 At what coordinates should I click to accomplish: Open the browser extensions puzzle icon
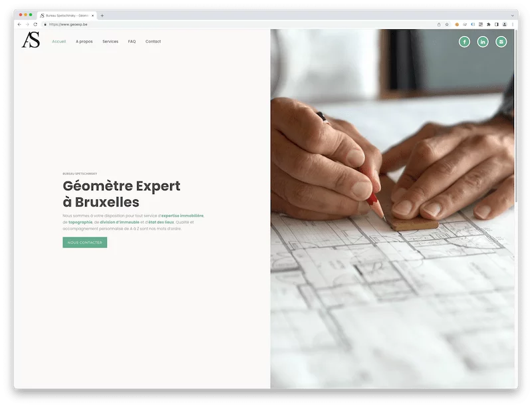pyautogui.click(x=489, y=25)
